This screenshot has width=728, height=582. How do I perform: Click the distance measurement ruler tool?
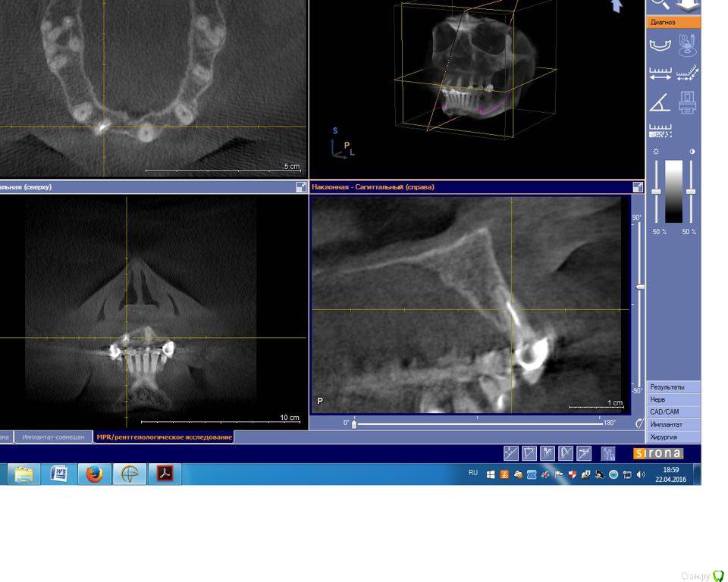tap(661, 74)
